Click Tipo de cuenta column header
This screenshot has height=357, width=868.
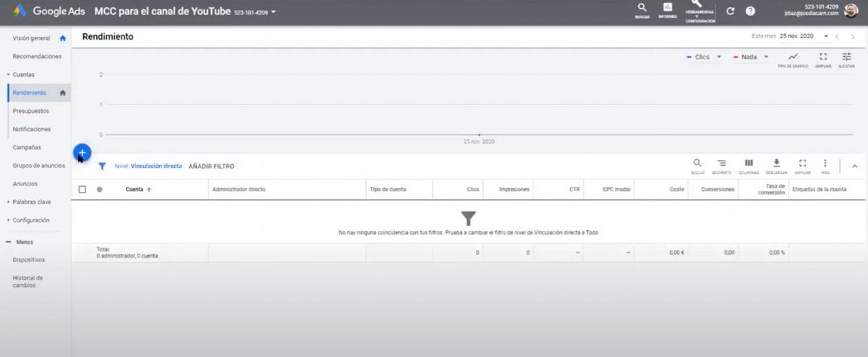point(388,190)
